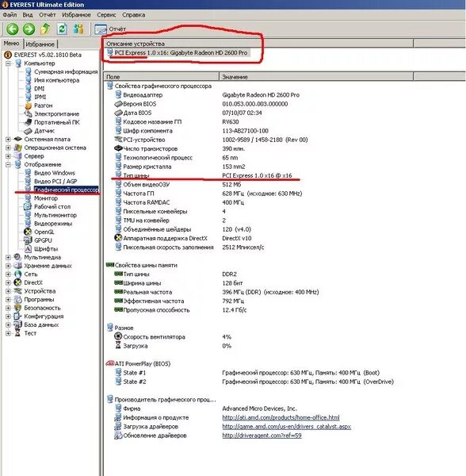Expand the Сеть tree node
The image size is (466, 476).
pos(8,274)
